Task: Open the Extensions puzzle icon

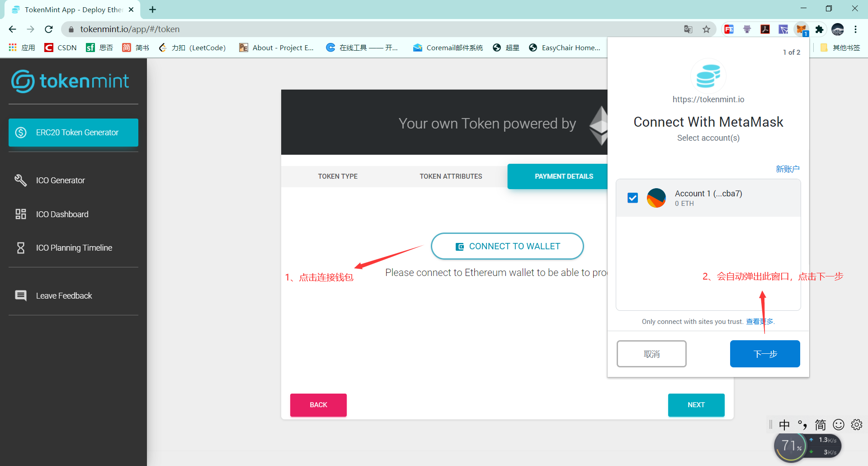Action: (x=819, y=29)
